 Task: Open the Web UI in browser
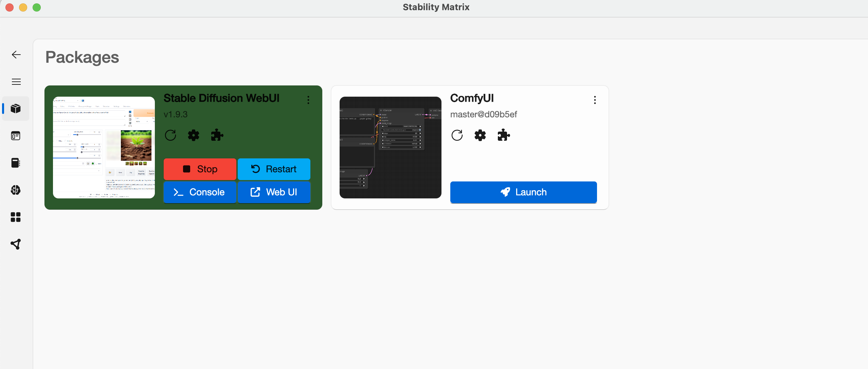pos(274,192)
